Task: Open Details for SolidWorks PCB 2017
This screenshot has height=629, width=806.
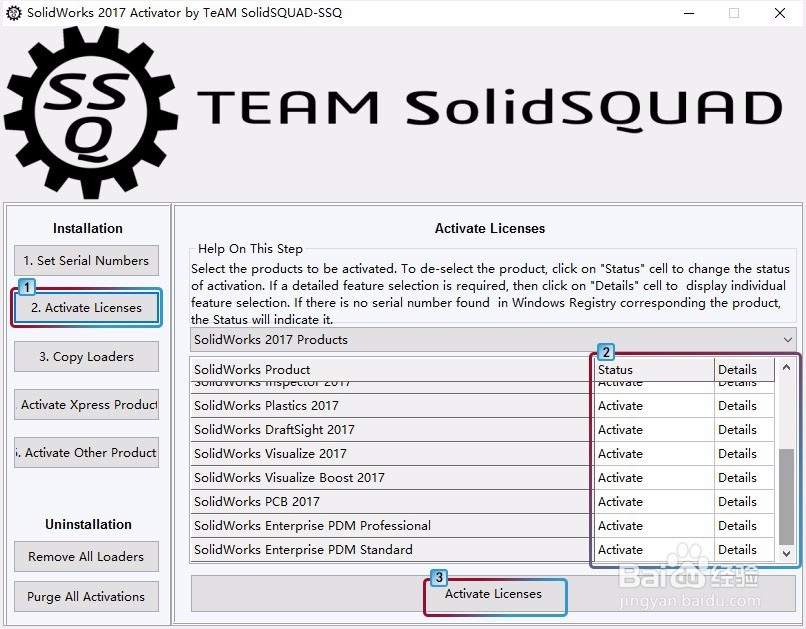Action: [x=744, y=502]
